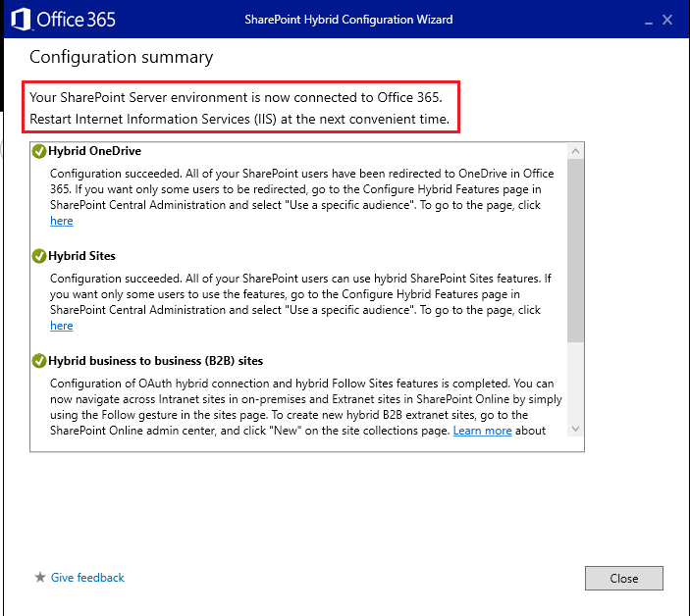Open the Give feedback link
Viewport: 690px width, 616px height.
tap(87, 578)
